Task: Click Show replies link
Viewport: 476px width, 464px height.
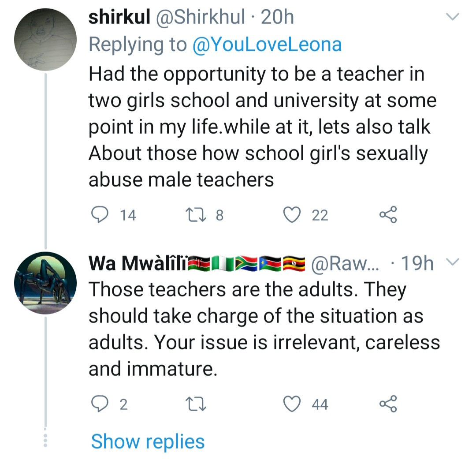Action: [148, 442]
